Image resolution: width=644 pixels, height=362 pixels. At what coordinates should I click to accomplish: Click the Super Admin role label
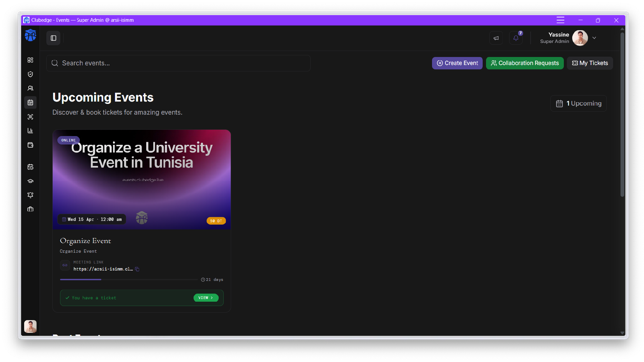(554, 42)
